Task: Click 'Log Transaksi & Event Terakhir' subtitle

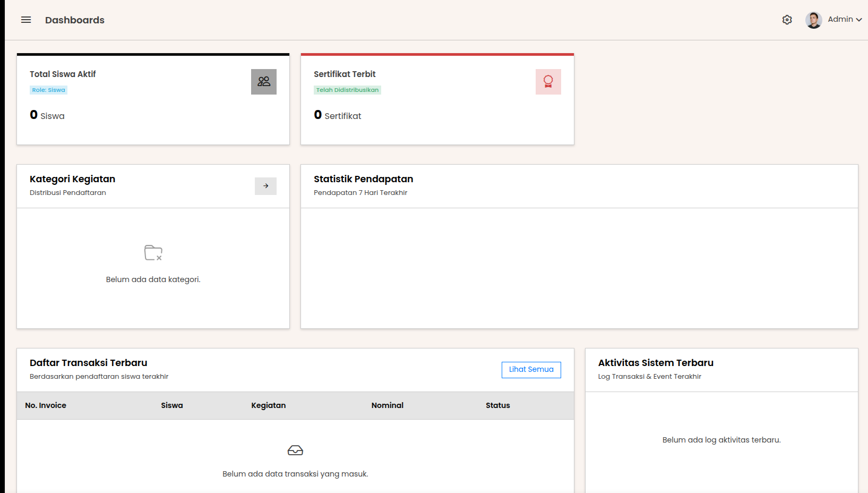Action: pyautogui.click(x=650, y=377)
